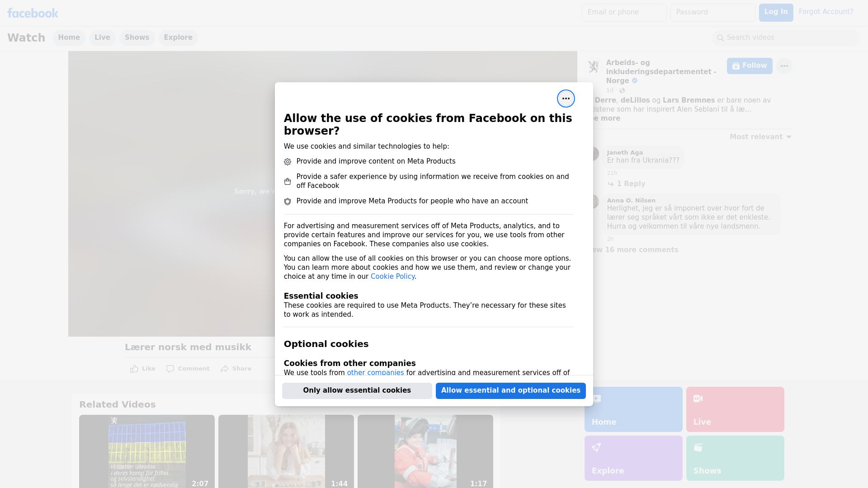
Task: Open the Live tab in Watch
Action: [x=102, y=38]
